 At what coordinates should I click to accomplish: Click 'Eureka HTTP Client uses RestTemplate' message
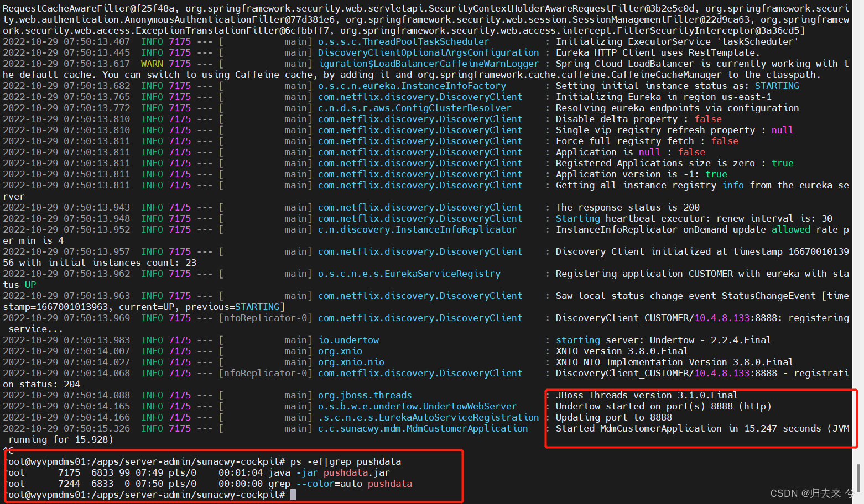coord(658,53)
